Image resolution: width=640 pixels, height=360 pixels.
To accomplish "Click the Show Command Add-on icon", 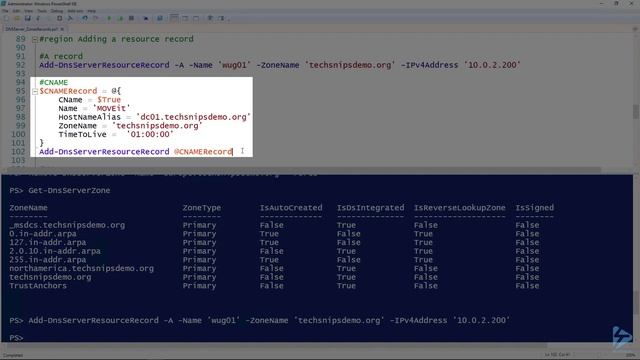I will point(221,18).
